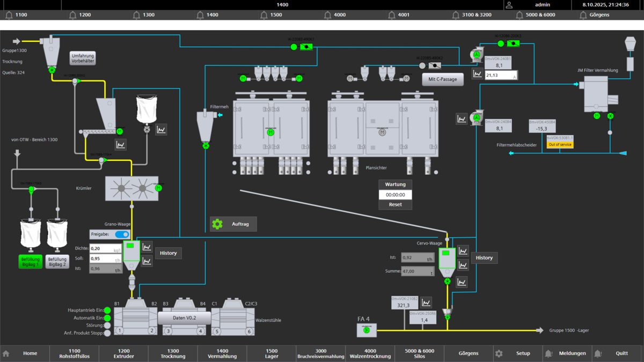644x362 pixels.
Task: Open History for the Cervo-Waage
Action: [x=484, y=258]
